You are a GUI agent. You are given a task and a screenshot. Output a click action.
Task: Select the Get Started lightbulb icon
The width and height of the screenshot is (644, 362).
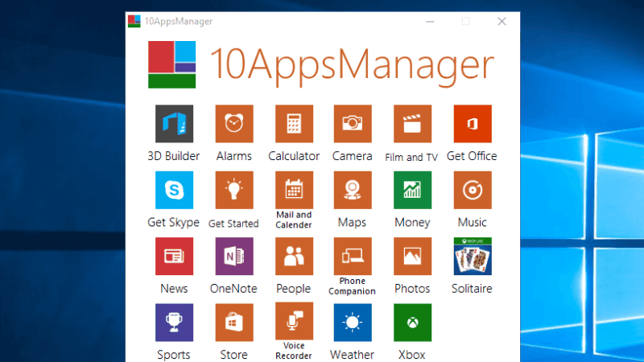234,190
